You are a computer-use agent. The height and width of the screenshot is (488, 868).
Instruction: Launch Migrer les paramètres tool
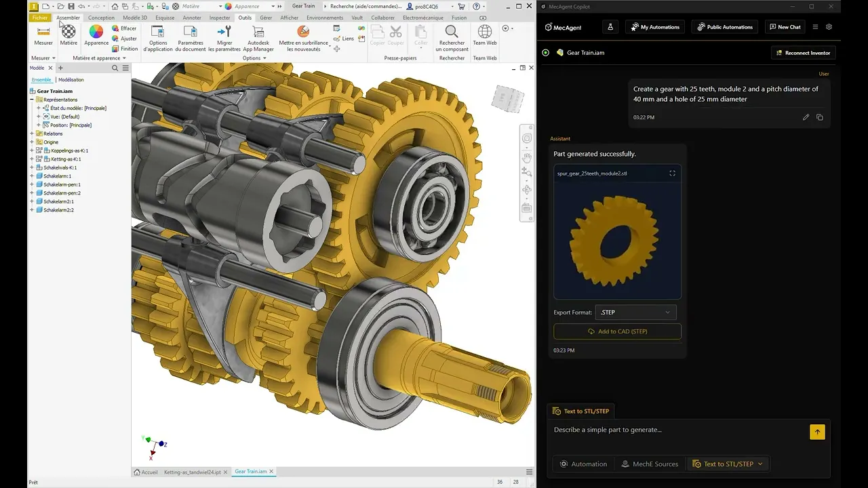pos(224,39)
